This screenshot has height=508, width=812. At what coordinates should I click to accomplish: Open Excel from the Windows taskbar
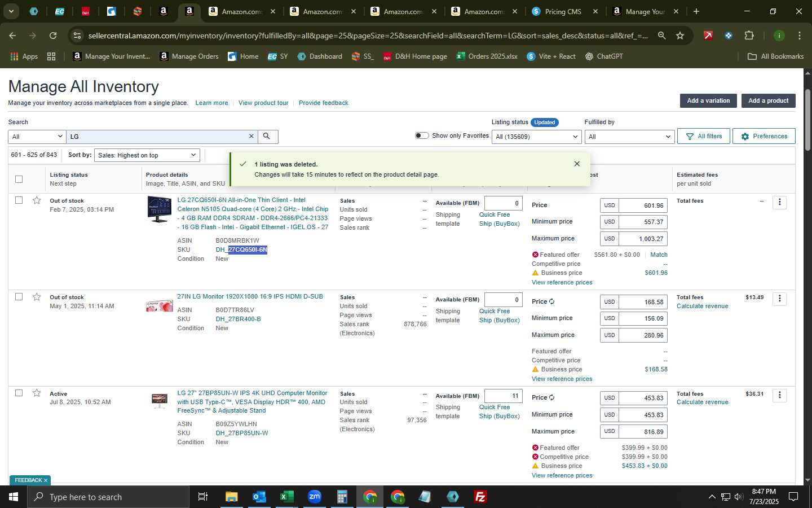(286, 497)
